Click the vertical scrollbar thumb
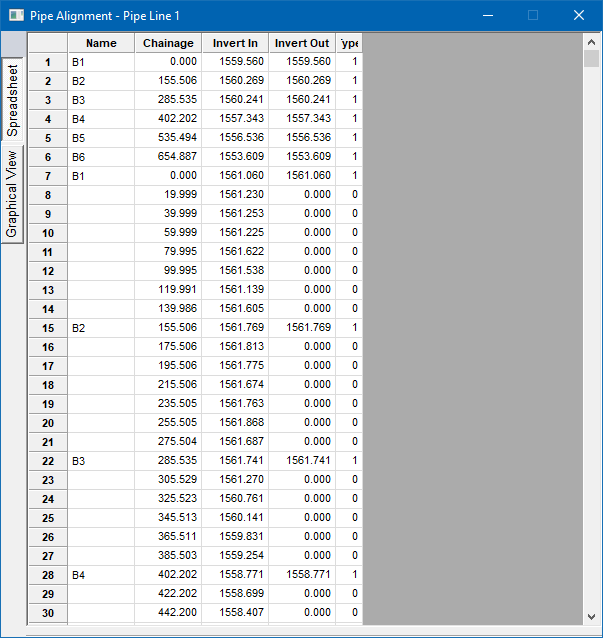Screen dimensions: 603x638 tap(591, 58)
